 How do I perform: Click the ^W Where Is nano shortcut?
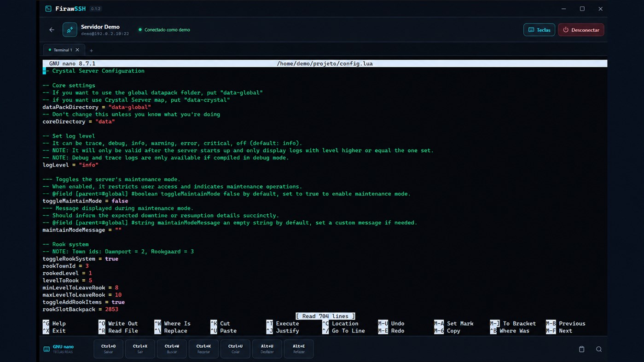[x=173, y=324]
